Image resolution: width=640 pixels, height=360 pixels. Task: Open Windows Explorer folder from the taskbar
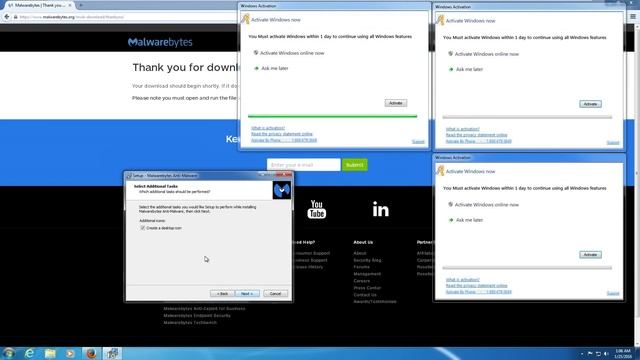coord(50,353)
